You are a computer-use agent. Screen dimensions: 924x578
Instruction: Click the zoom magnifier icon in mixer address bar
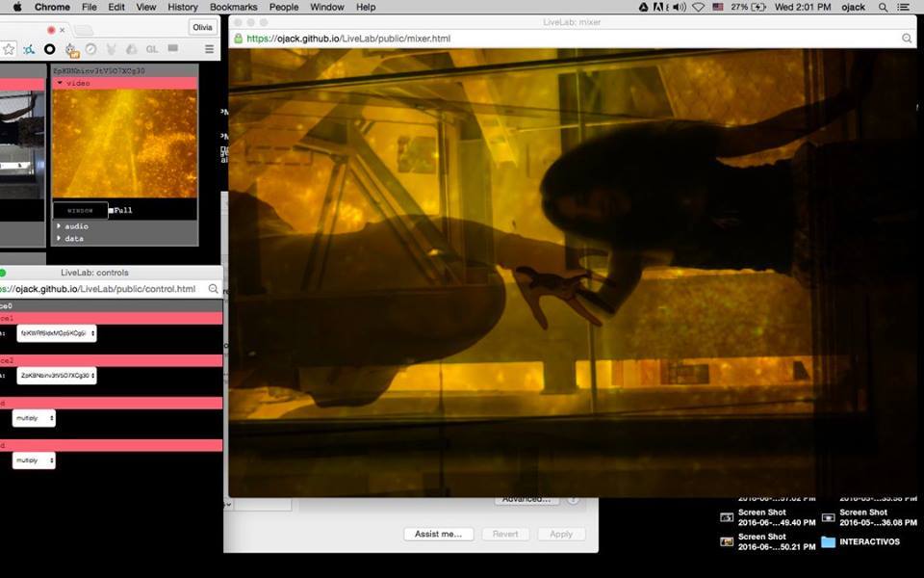907,39
